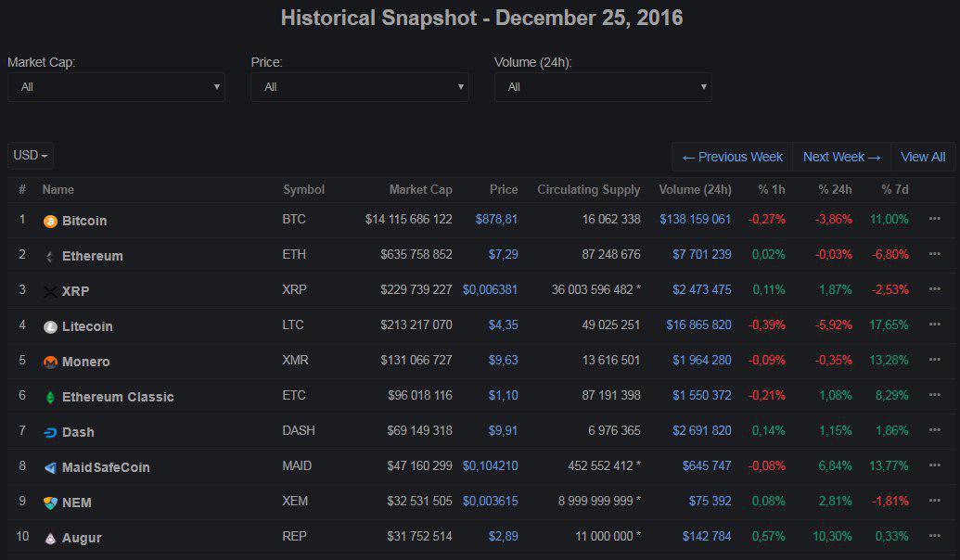Screen dimensions: 960x560
Task: Sort by Symbol column header
Action: (303, 190)
